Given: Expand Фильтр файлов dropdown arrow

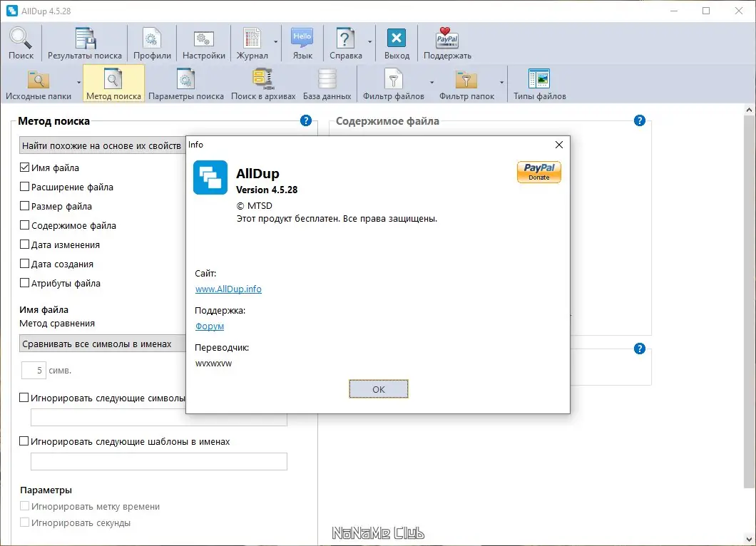Looking at the screenshot, I should click(x=431, y=83).
